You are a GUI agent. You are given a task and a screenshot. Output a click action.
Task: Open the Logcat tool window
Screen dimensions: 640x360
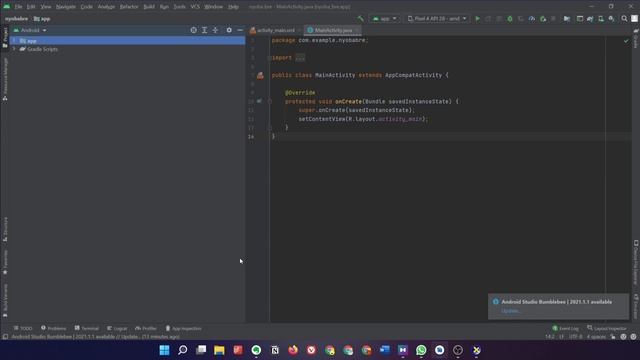click(117, 328)
